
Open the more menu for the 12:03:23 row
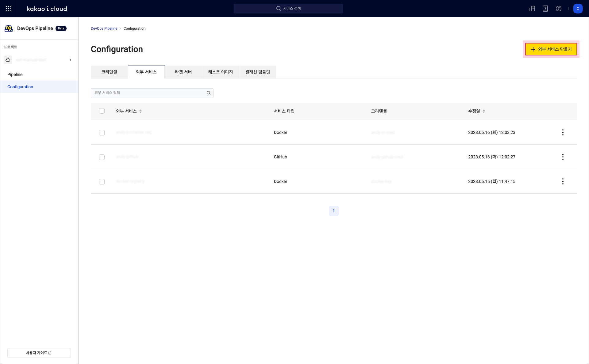pyautogui.click(x=563, y=132)
